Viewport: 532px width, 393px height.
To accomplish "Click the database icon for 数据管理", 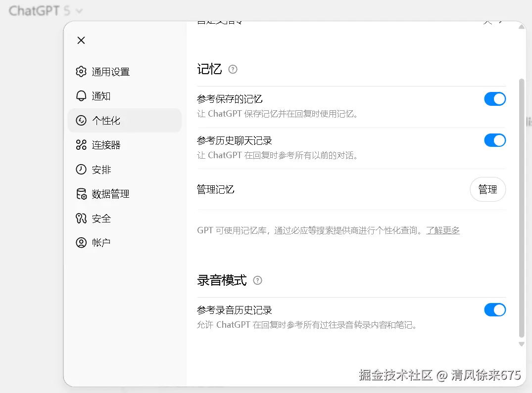I will (x=81, y=194).
